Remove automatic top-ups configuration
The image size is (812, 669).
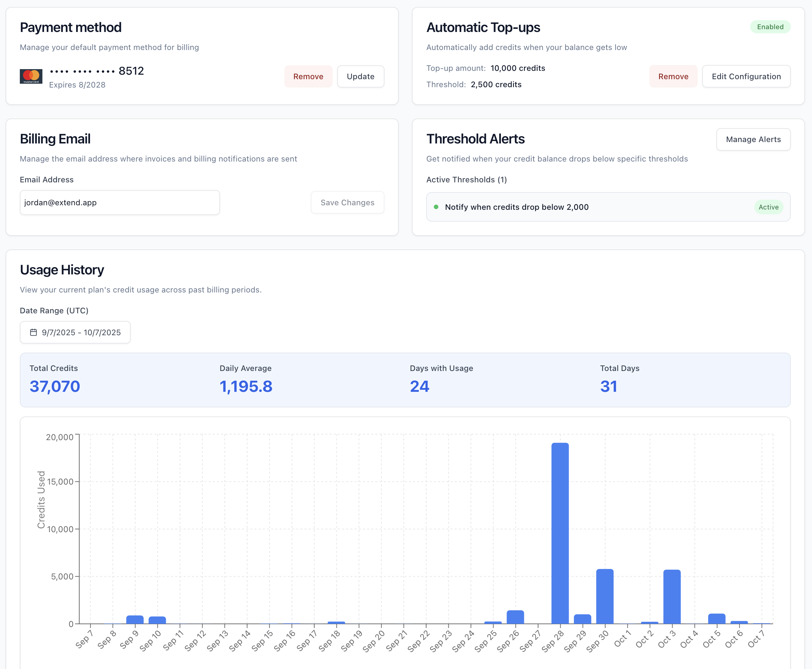[673, 76]
